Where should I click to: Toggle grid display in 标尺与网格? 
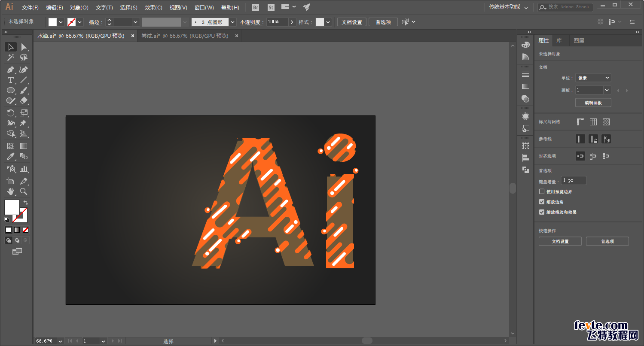click(593, 122)
